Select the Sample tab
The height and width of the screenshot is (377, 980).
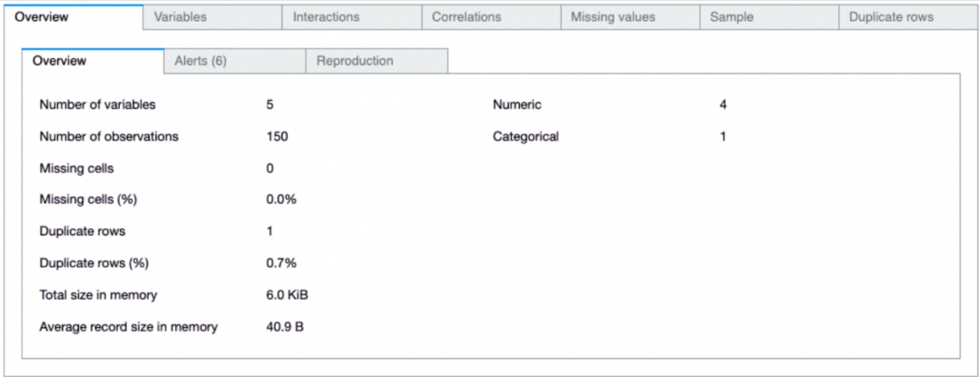[731, 17]
